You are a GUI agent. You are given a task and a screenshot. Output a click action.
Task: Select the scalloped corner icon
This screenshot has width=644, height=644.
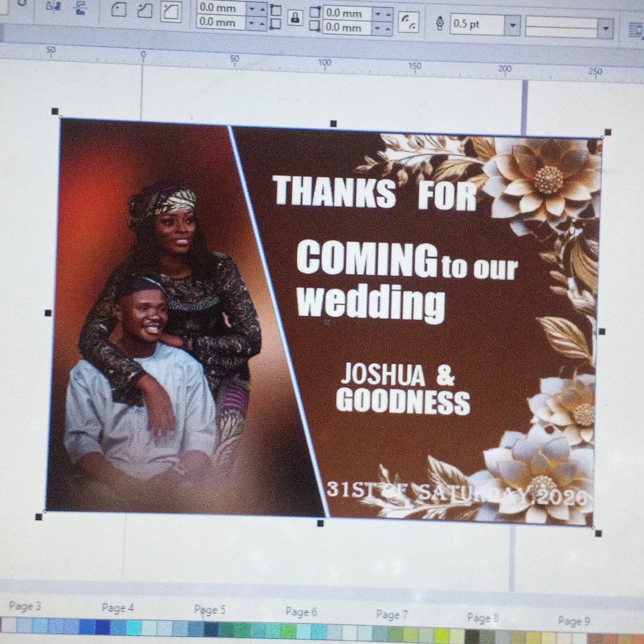tap(145, 11)
